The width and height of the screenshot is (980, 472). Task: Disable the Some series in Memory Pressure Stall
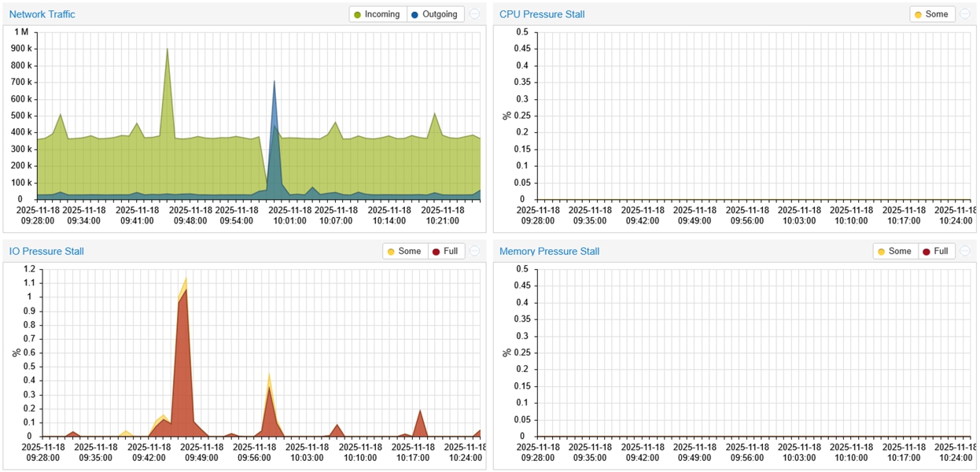[x=894, y=251]
